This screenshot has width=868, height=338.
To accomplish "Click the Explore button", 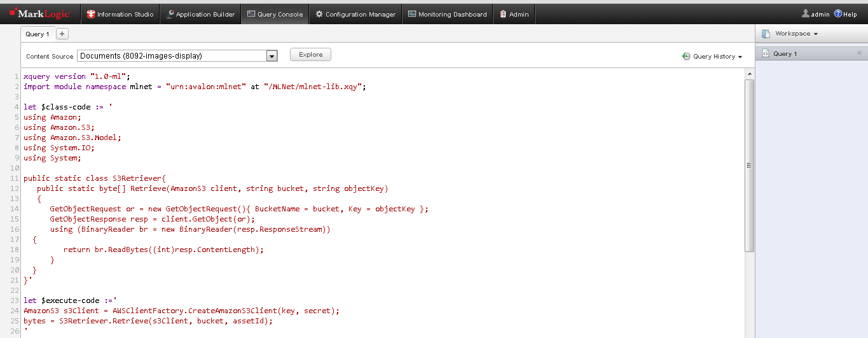I will pyautogui.click(x=310, y=55).
